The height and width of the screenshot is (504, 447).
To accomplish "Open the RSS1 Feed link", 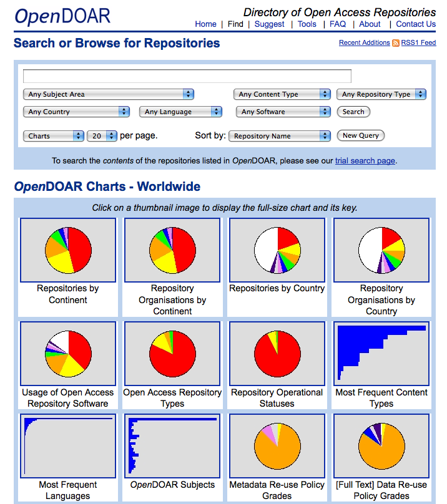I will pos(418,42).
